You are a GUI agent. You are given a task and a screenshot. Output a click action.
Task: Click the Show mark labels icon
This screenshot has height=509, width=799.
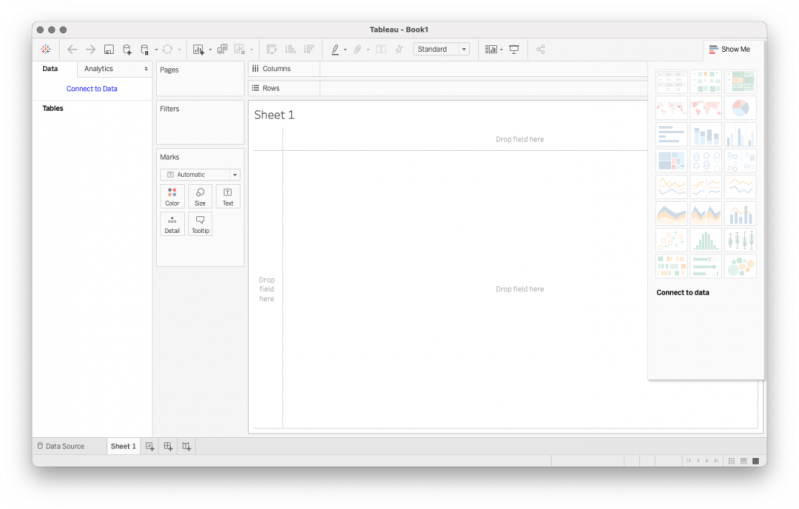[x=381, y=49]
